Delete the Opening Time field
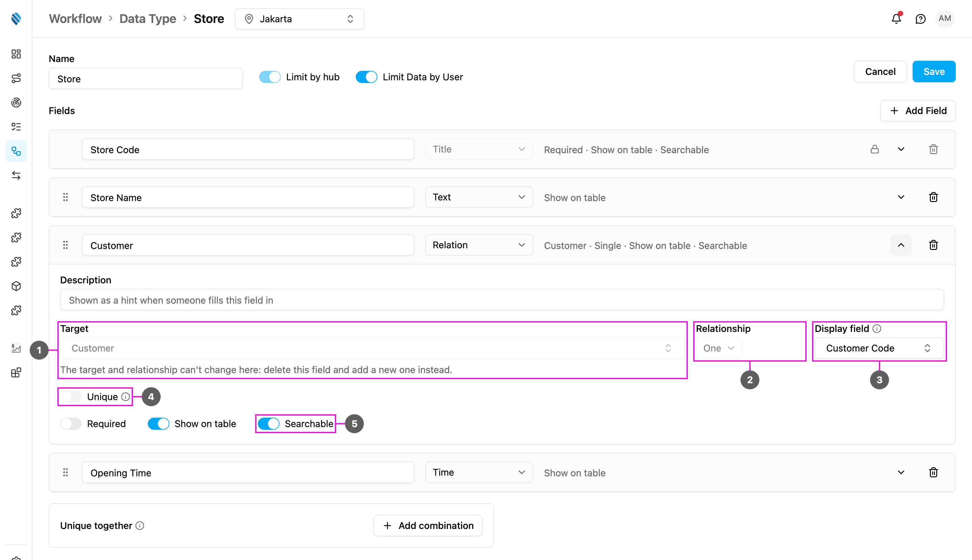Image resolution: width=972 pixels, height=560 pixels. [933, 472]
